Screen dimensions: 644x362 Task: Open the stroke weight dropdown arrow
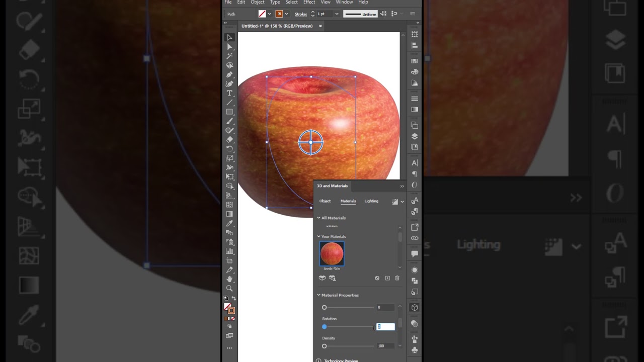[x=337, y=14]
